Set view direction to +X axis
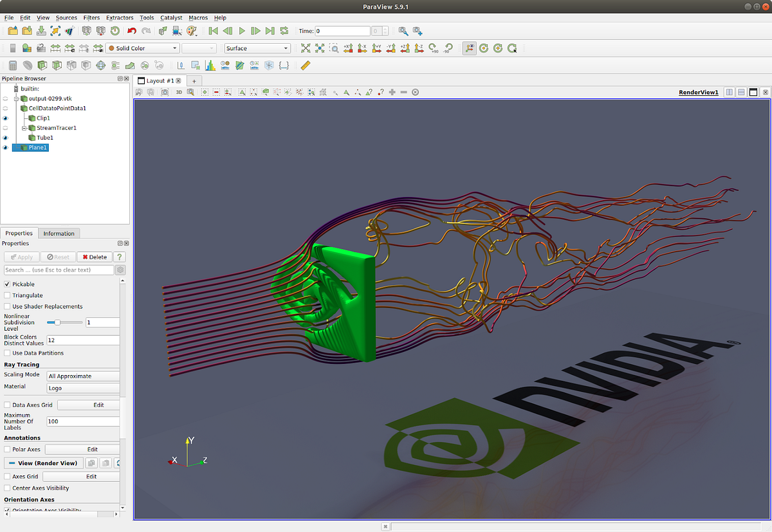This screenshot has width=772, height=532. pyautogui.click(x=347, y=48)
